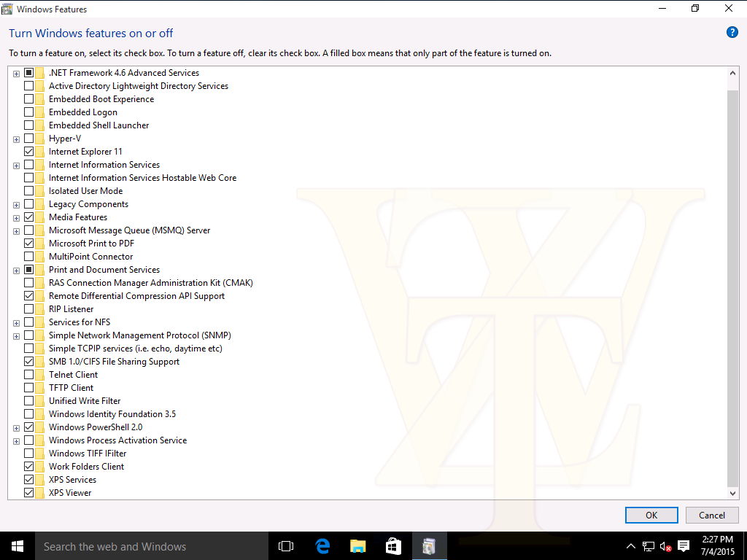Expand the Hyper-V tree node

coord(16,139)
